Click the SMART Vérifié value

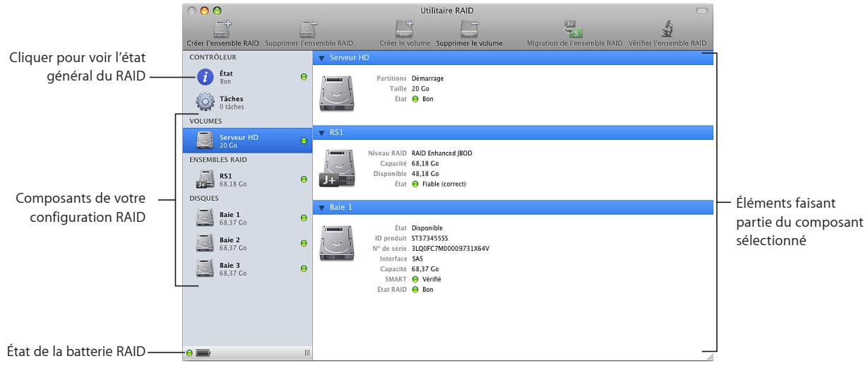click(x=432, y=280)
